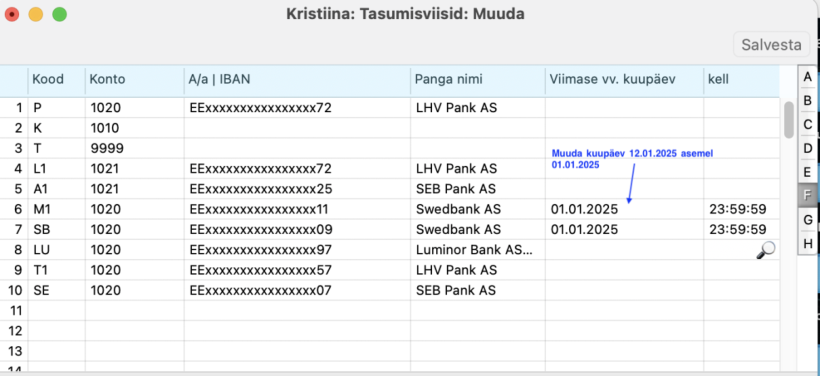
Task: Switch to flip tab A
Action: (807, 77)
